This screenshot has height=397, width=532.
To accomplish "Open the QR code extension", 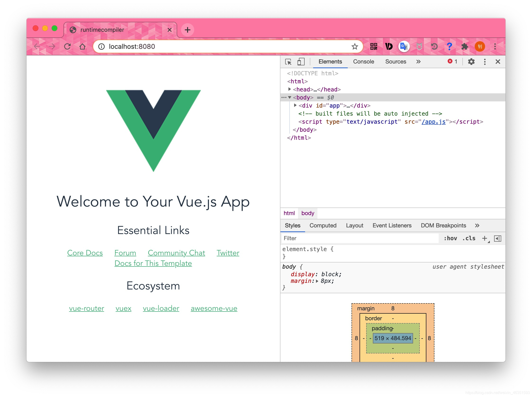I will [373, 46].
